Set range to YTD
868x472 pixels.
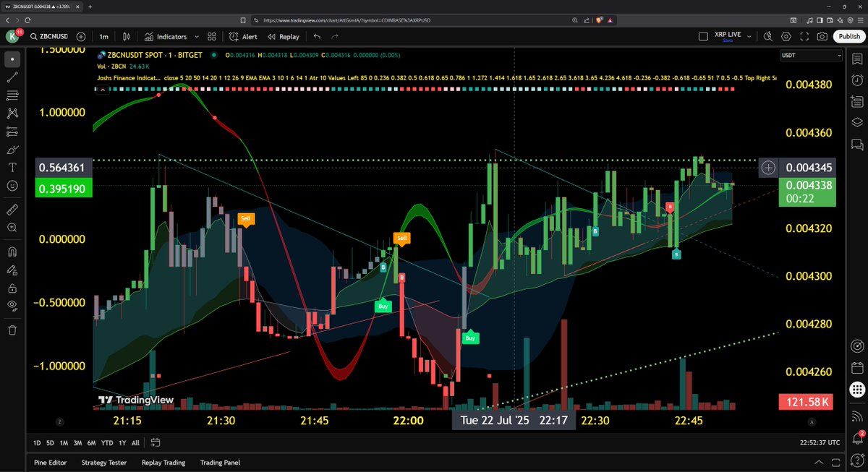107,442
